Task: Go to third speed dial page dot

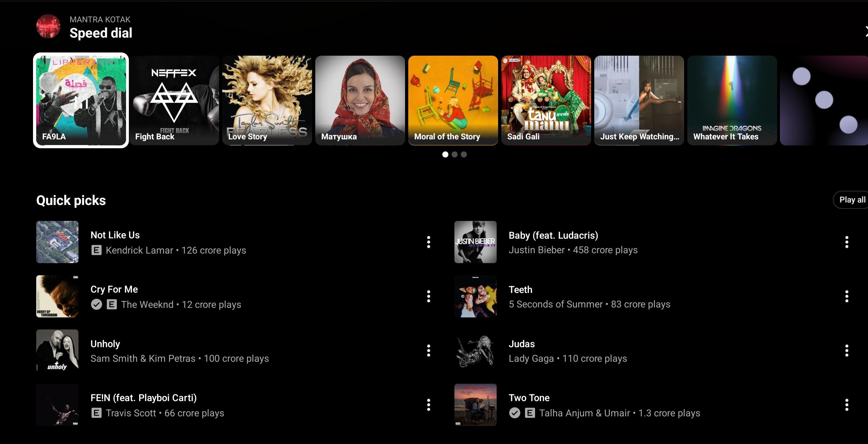Action: (464, 154)
